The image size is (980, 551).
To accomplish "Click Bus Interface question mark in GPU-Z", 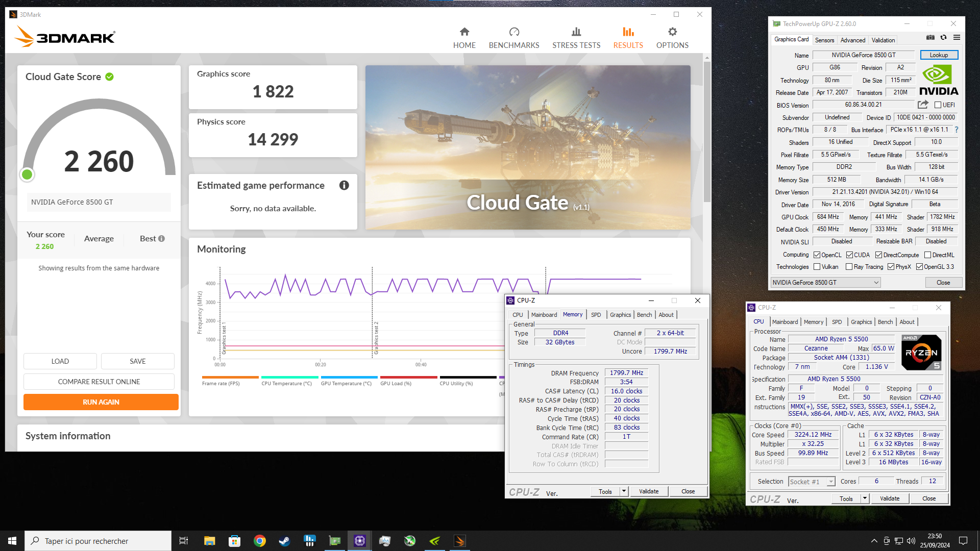I will [957, 130].
